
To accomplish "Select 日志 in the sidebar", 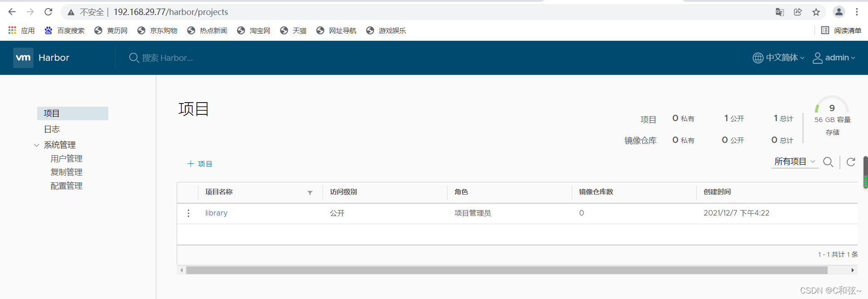I will click(52, 129).
